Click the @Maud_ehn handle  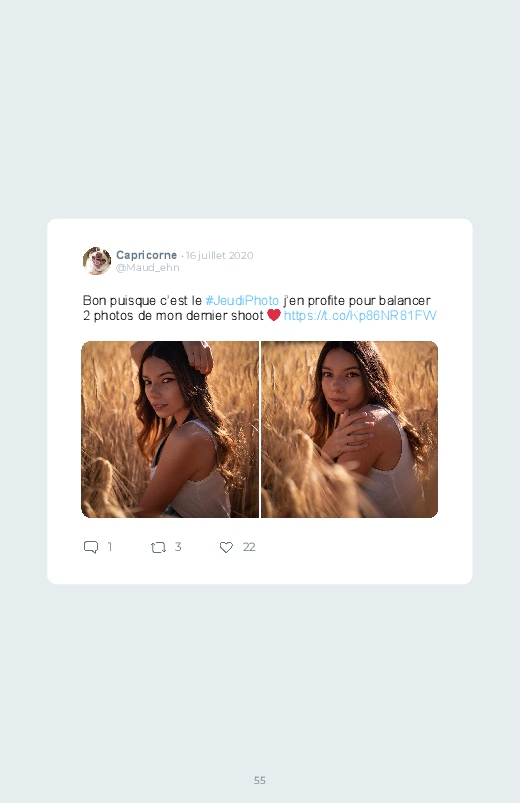point(148,267)
